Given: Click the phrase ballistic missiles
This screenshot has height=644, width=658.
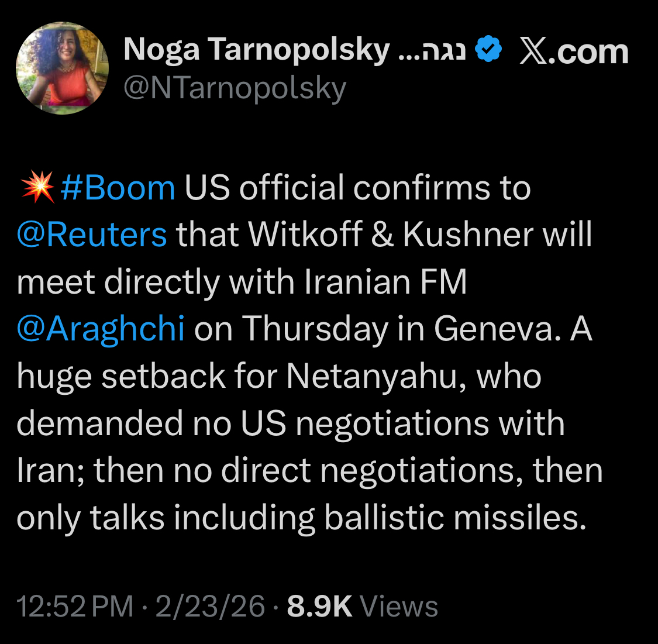Looking at the screenshot, I should 454,518.
